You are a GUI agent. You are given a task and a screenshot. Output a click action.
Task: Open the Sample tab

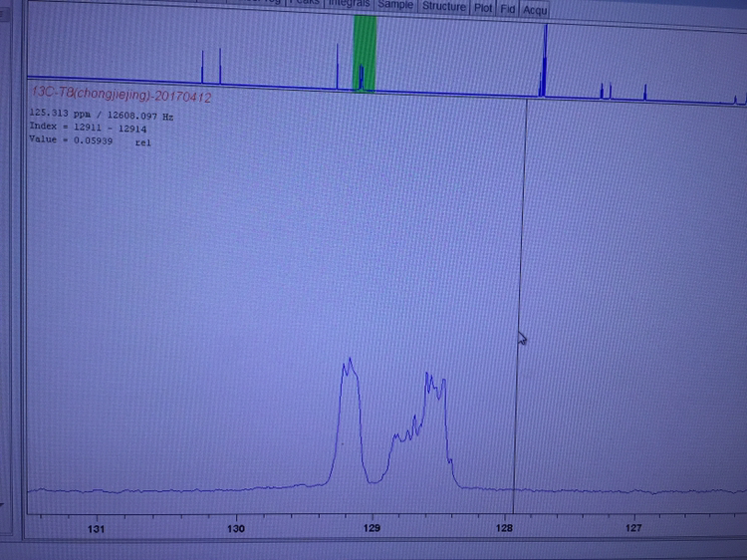[395, 5]
